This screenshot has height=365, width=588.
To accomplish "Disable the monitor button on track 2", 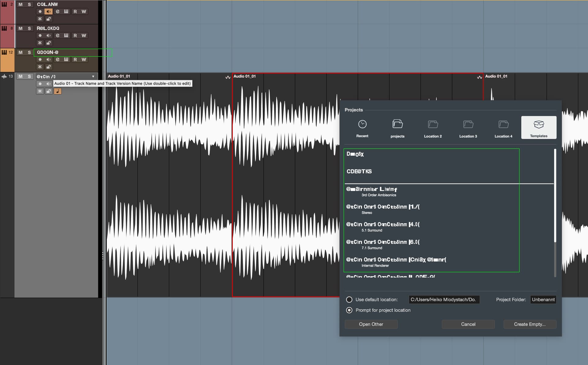I will pos(48,12).
